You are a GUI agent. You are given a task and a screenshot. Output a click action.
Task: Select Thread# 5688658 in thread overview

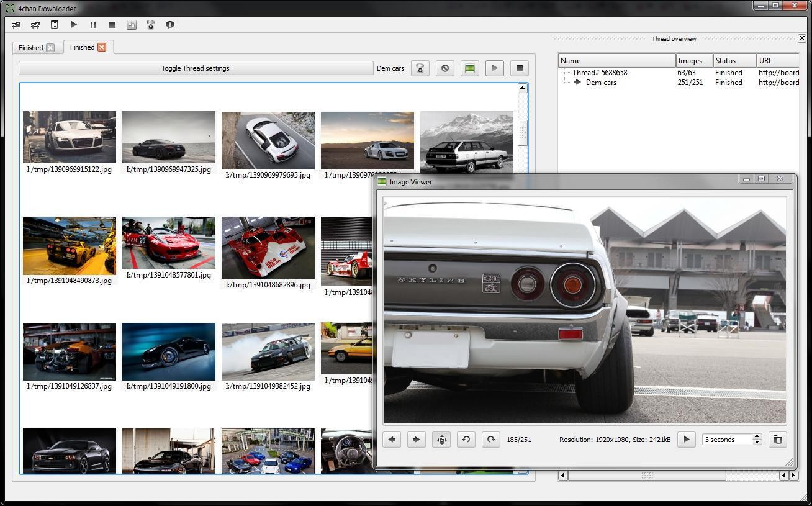(x=600, y=73)
